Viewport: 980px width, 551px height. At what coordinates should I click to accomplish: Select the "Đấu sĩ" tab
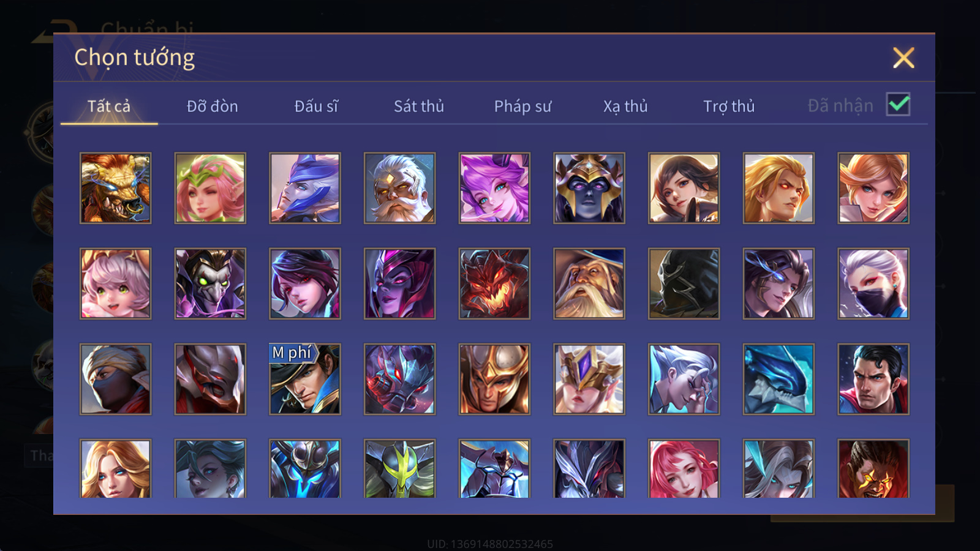(316, 106)
